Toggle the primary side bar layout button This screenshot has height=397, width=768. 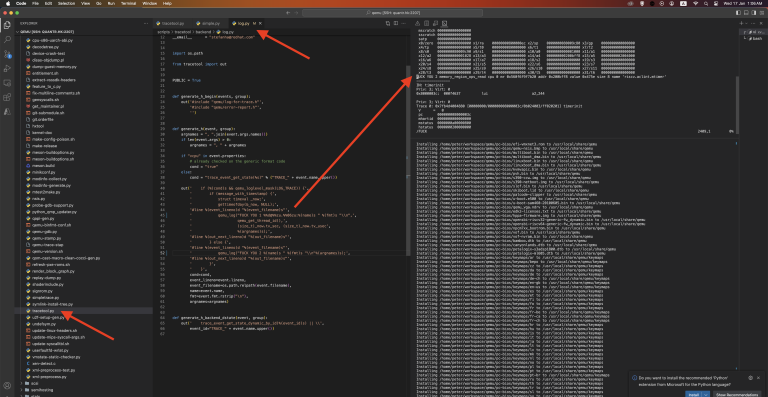[739, 13]
